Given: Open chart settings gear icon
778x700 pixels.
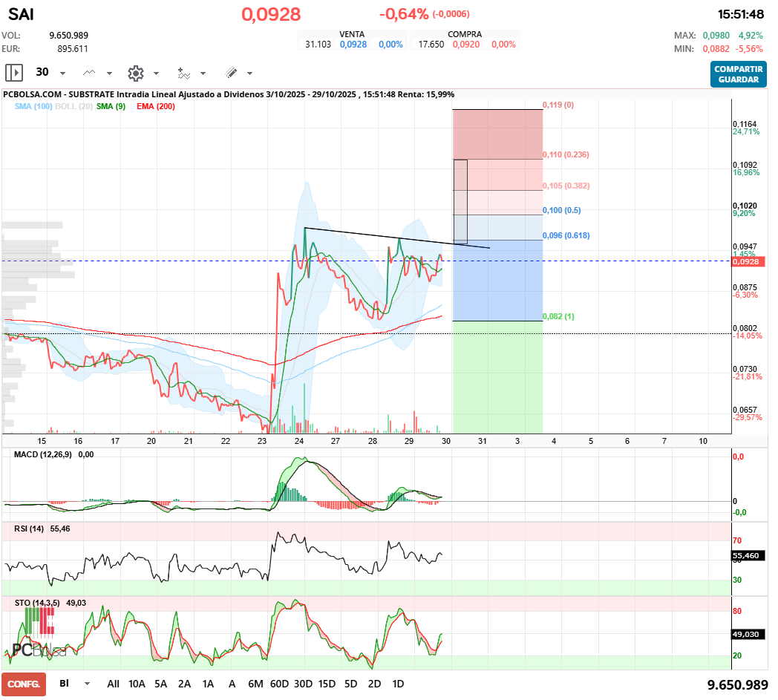Looking at the screenshot, I should (135, 73).
